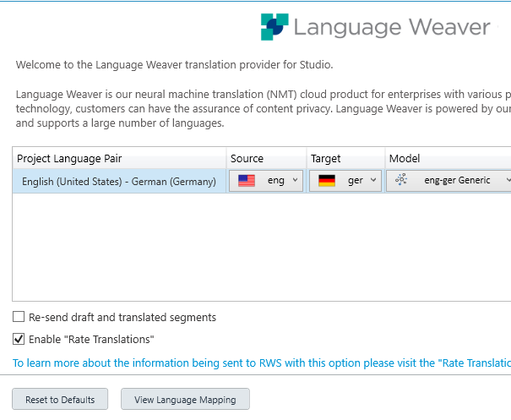The width and height of the screenshot is (511, 420).
Task: Click the Language Weaver logo icon
Action: coord(275,27)
